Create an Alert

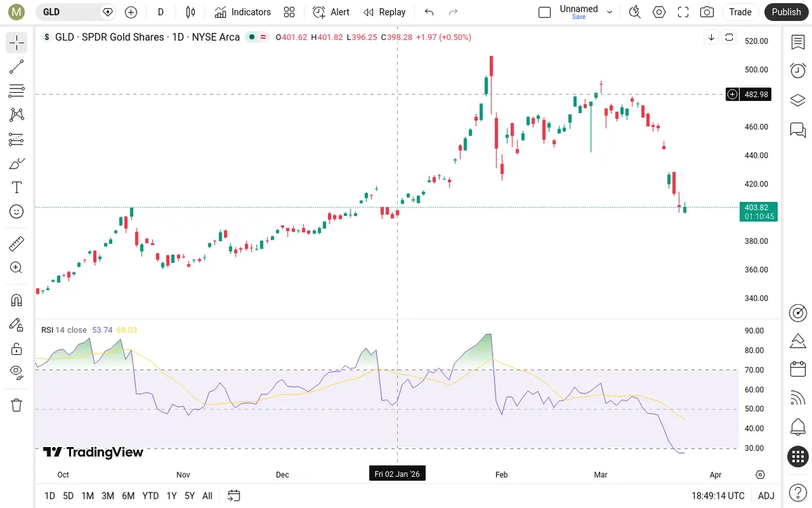pos(332,12)
